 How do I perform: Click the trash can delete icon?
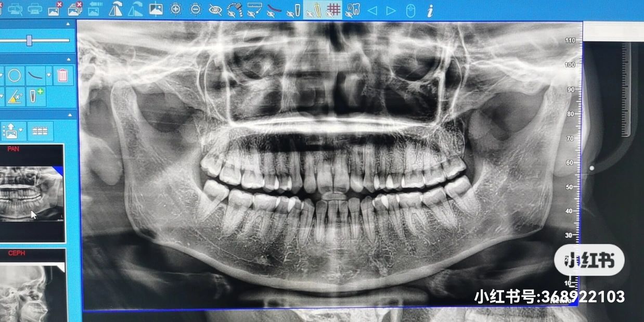63,76
